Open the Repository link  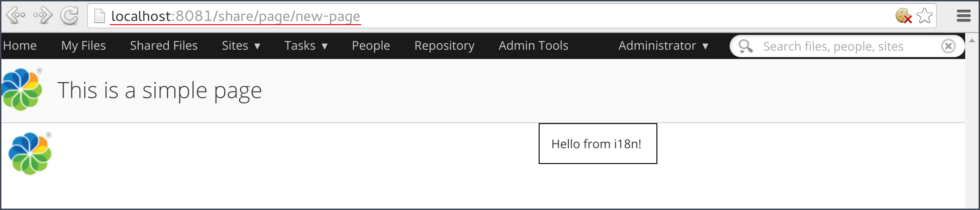444,46
